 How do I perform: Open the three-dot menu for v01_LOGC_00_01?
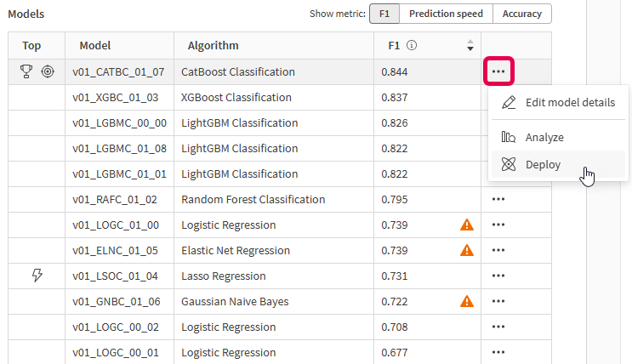[498, 352]
